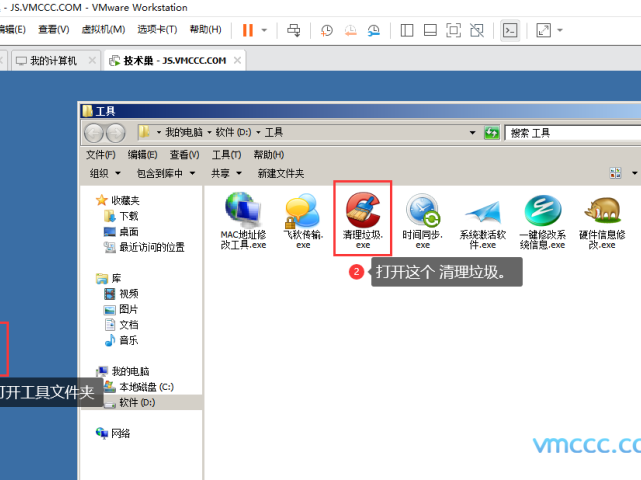Expand the address bar history dropdown arrow
This screenshot has height=480, width=641.
(x=473, y=132)
